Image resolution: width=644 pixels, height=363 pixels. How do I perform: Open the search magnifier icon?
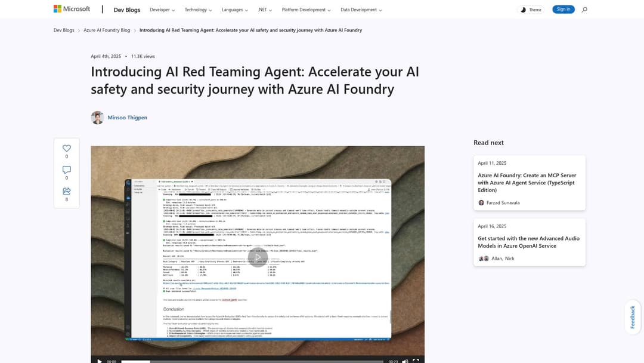tap(584, 10)
